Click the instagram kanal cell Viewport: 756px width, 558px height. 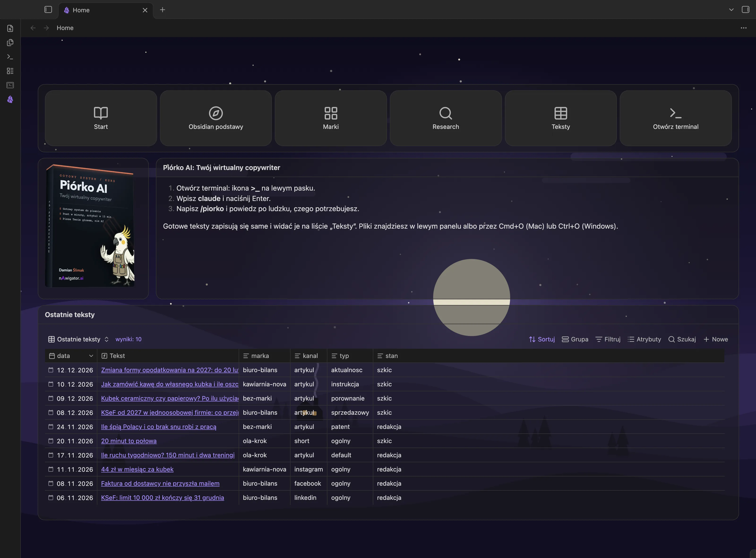(309, 469)
